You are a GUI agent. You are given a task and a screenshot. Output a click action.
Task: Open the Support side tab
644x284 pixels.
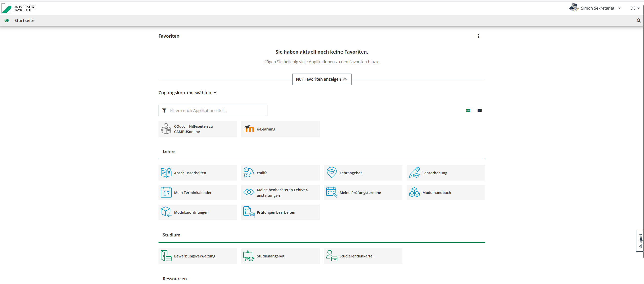[x=640, y=241]
